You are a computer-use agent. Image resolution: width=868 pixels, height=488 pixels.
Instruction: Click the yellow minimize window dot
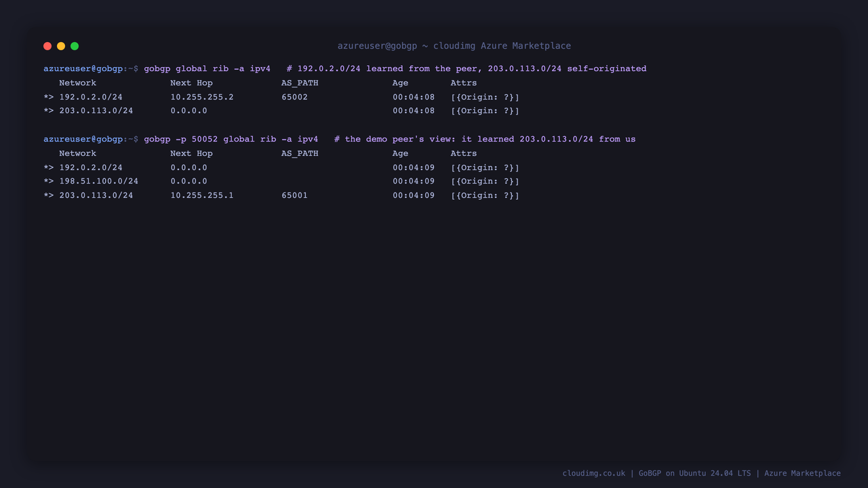(x=61, y=46)
